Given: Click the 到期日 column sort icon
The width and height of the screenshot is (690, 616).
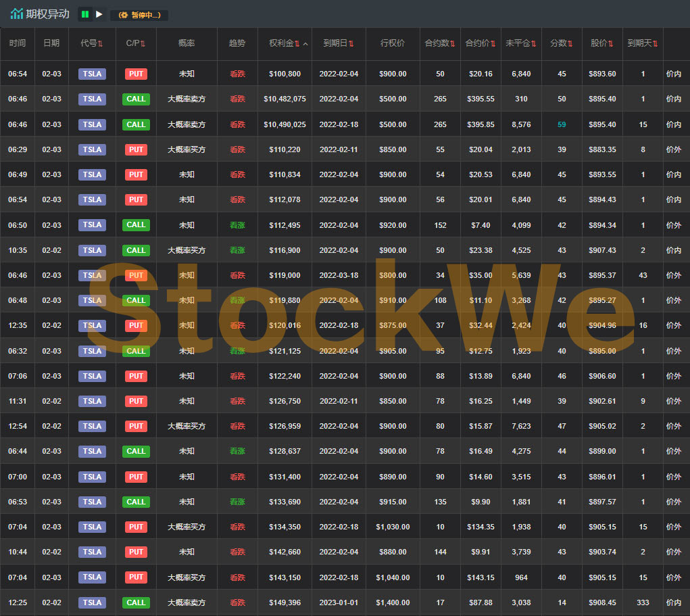Looking at the screenshot, I should point(351,43).
